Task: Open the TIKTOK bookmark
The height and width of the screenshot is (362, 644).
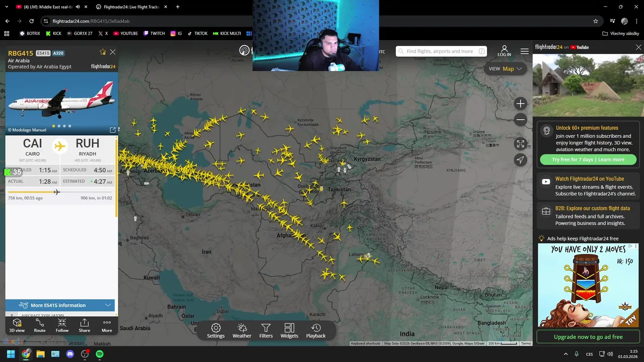Action: pyautogui.click(x=197, y=34)
